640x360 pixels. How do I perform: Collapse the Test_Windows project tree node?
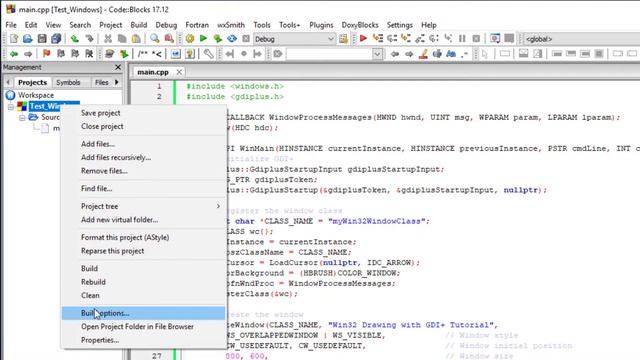[x=11, y=107]
